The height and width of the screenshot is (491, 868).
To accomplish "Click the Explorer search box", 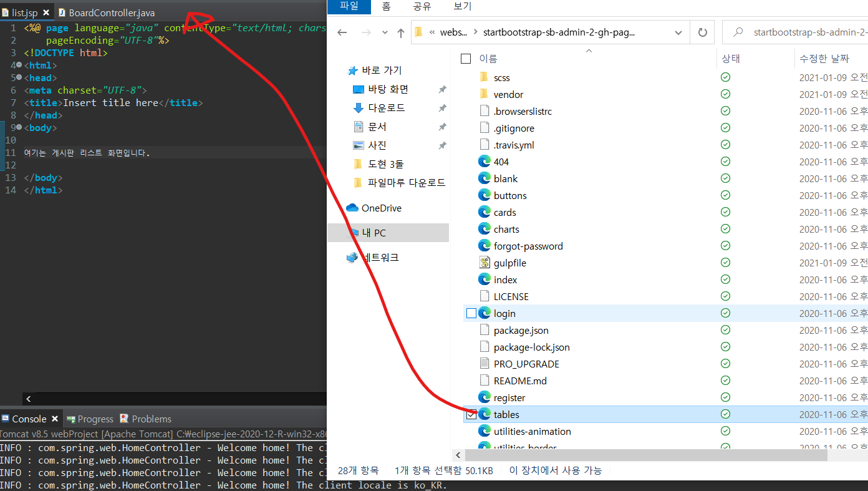I will 795,32.
